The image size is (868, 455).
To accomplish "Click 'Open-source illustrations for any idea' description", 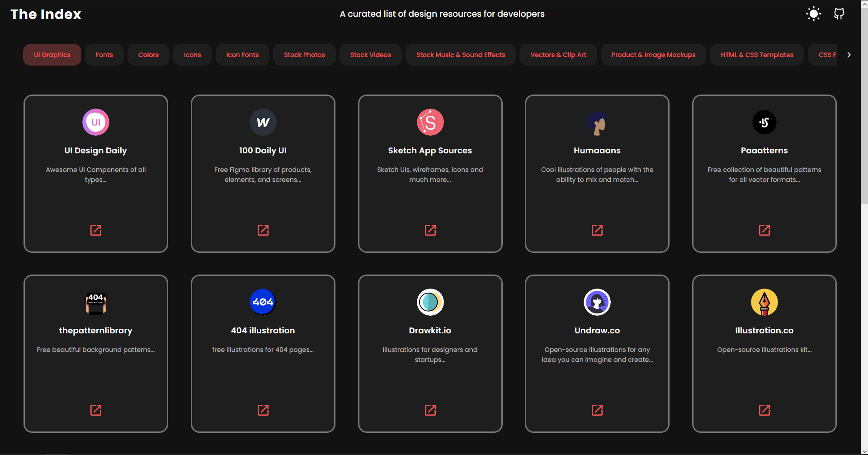I will pos(597,355).
